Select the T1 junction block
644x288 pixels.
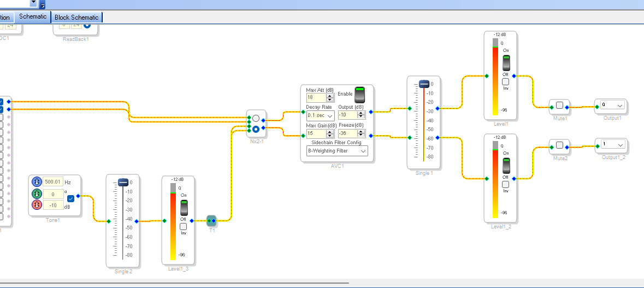pos(211,221)
